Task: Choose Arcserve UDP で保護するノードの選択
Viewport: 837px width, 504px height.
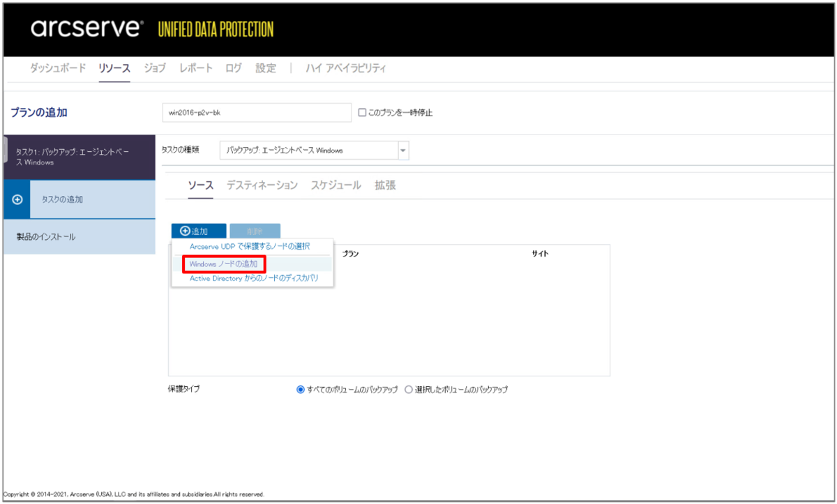Action: tap(250, 247)
